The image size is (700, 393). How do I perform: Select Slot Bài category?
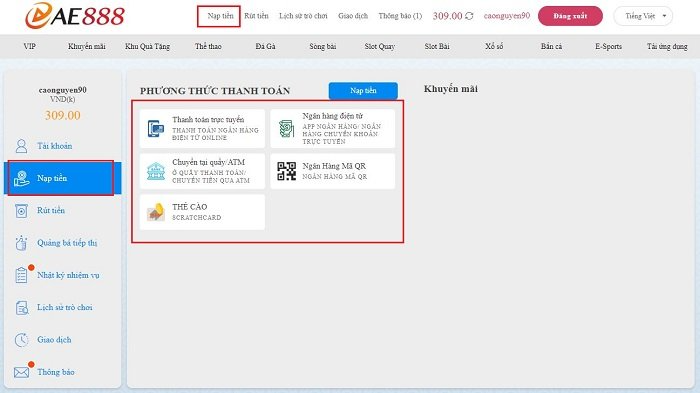coord(437,46)
